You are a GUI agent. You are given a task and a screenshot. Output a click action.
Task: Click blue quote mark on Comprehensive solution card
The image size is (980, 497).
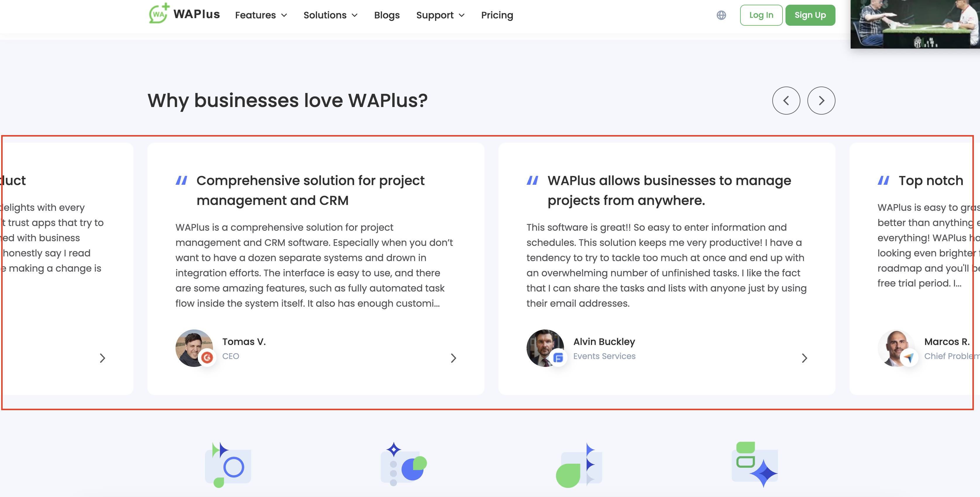181,180
